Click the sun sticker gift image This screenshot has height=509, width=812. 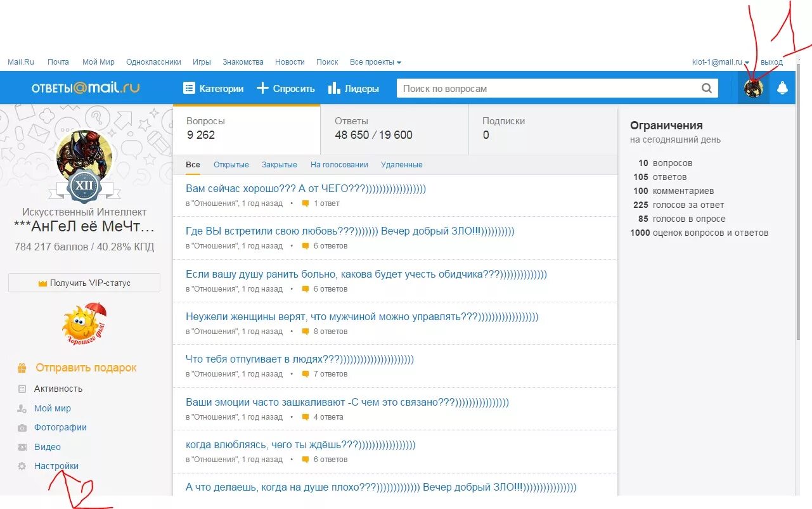(x=84, y=324)
